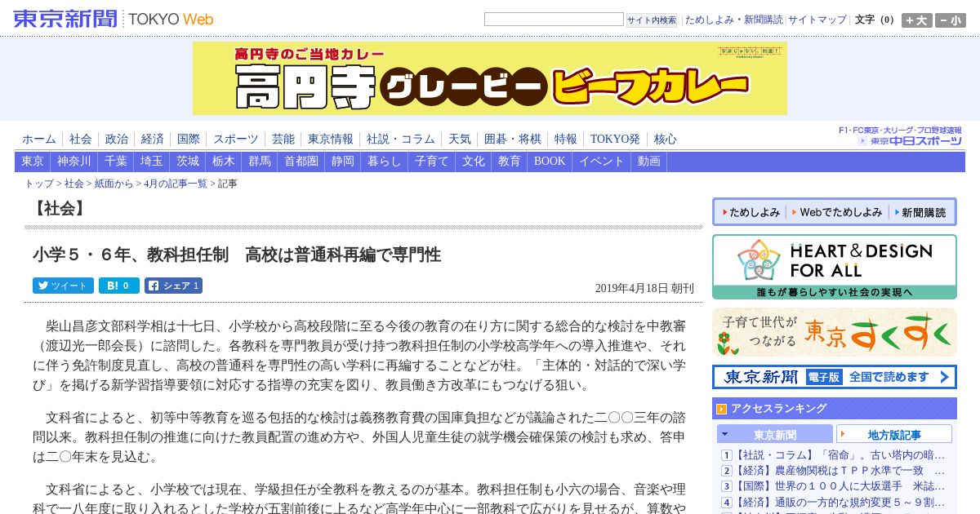This screenshot has height=514, width=980.
Task: Select 千葉 in the blue sub-navigation bar
Action: click(115, 162)
